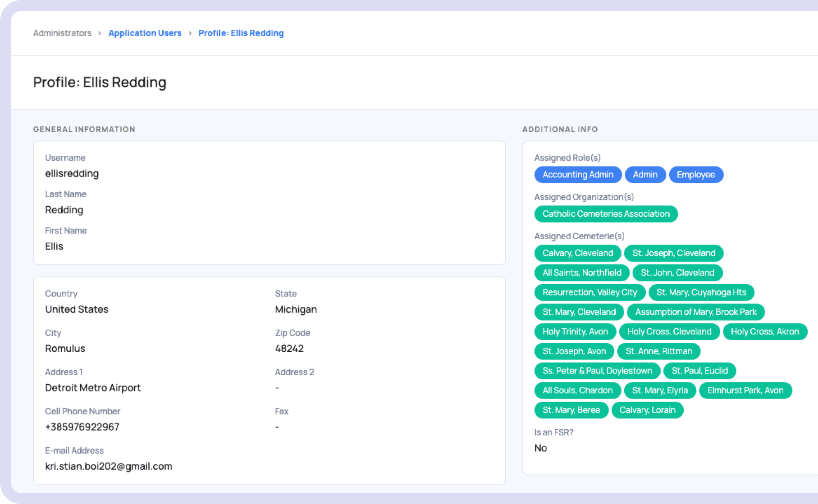Click St. John, Cleveland tag

677,272
